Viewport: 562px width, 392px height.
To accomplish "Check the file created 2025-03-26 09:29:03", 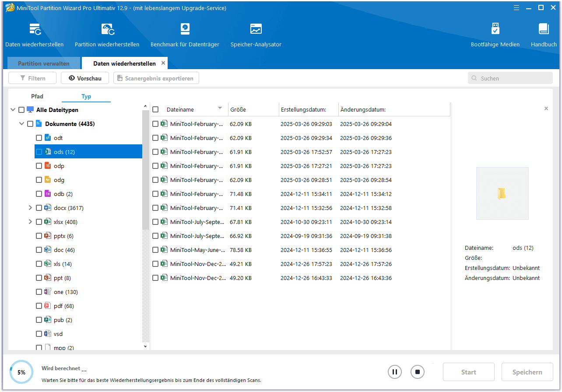I will coord(155,124).
